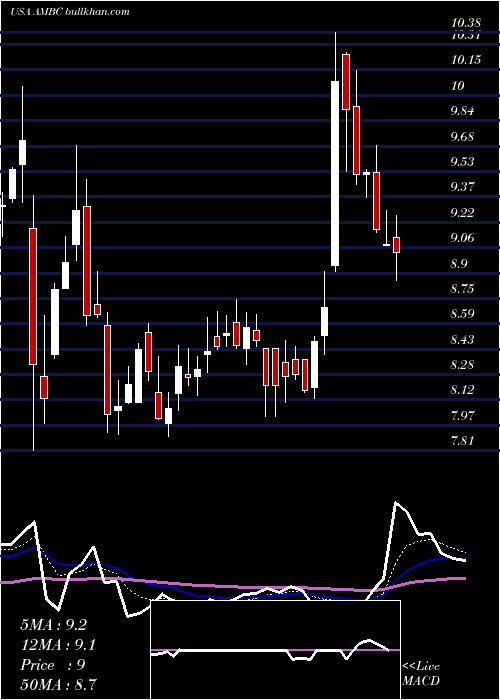
Task: Click the 8.43 price axis label
Action: coord(463,340)
